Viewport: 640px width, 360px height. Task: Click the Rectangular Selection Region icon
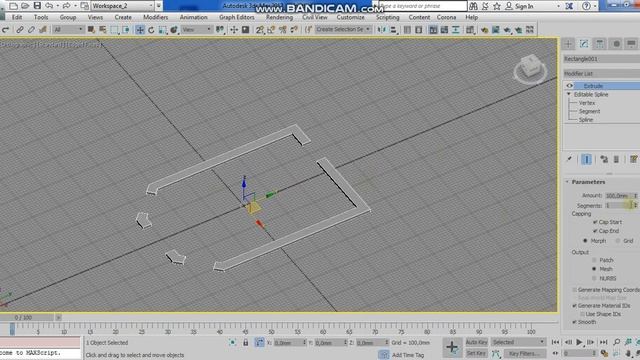coord(114,30)
